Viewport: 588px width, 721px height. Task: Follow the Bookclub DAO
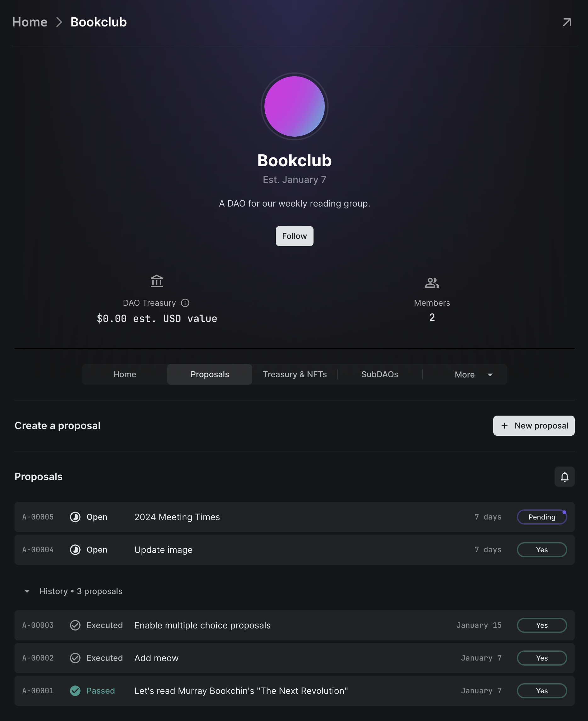tap(294, 236)
